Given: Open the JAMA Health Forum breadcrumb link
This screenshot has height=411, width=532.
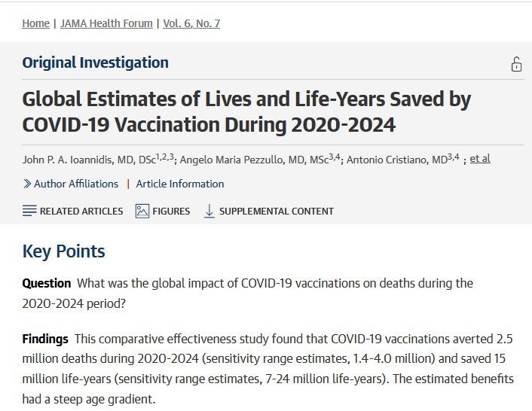Looking at the screenshot, I should click(108, 23).
